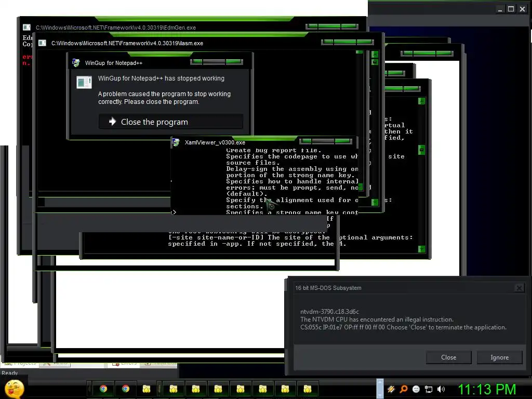Click the round white face icon in the system tray

(416, 389)
